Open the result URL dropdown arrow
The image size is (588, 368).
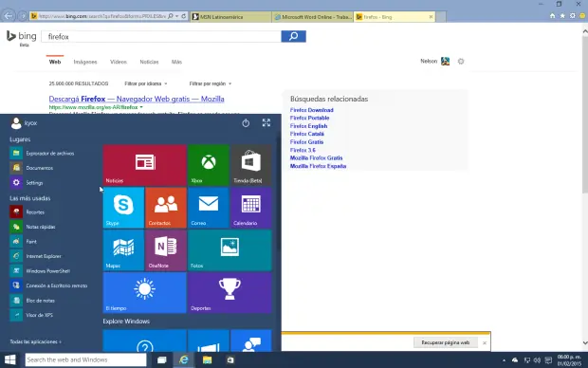coord(141,107)
